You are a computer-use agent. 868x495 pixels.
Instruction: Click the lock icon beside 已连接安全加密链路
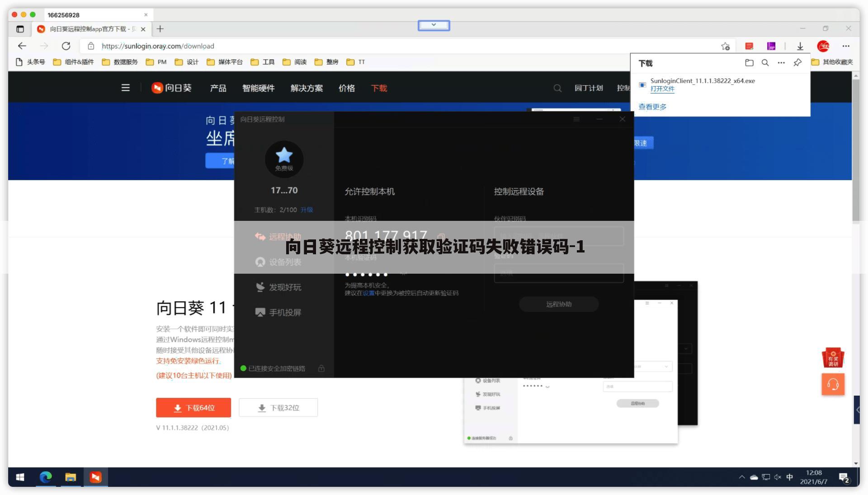(x=321, y=369)
